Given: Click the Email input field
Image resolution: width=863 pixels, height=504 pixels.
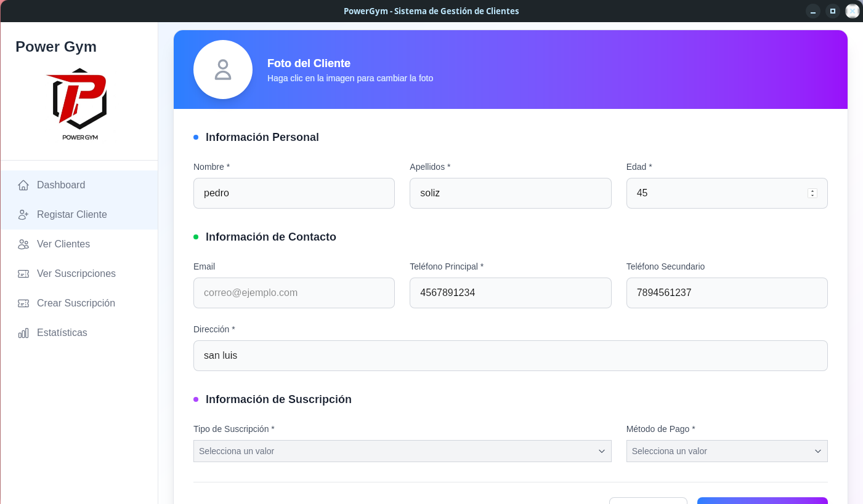Looking at the screenshot, I should pyautogui.click(x=294, y=293).
